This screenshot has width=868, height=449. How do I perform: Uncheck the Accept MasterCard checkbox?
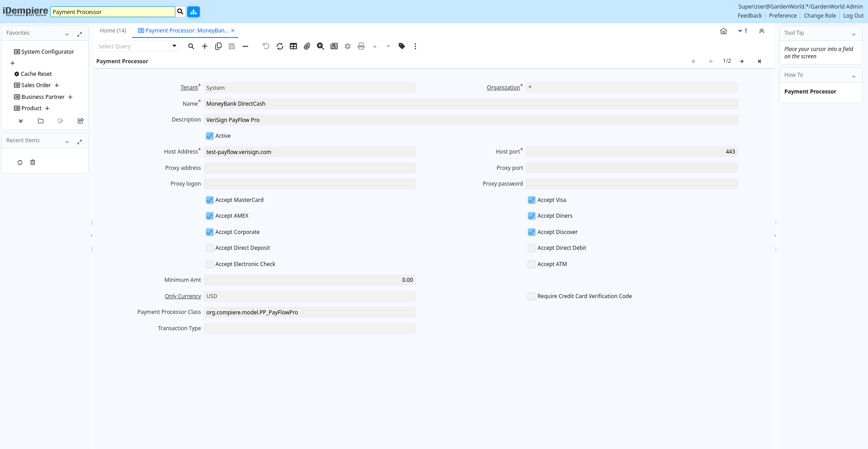coord(210,200)
